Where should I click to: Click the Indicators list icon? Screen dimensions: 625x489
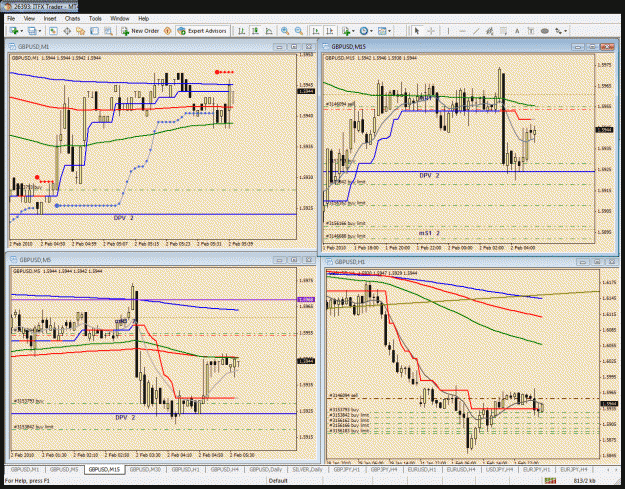pos(346,31)
